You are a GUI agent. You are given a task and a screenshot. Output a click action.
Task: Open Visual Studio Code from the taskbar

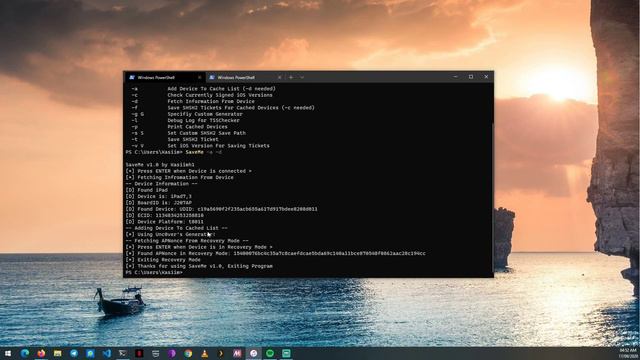[x=107, y=353]
